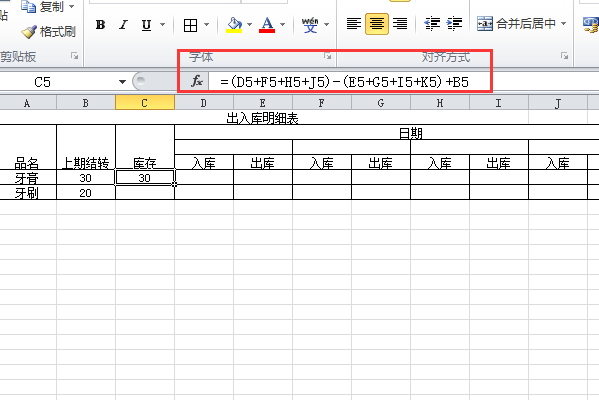Viewport: 599px width, 400px height.
Task: Click the 入库 cell in column J
Action: [558, 163]
